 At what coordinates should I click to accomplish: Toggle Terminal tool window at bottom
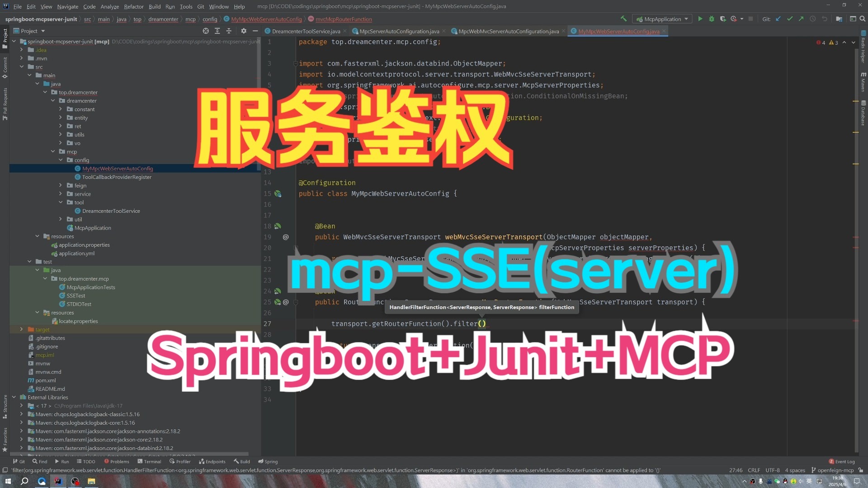coord(149,461)
